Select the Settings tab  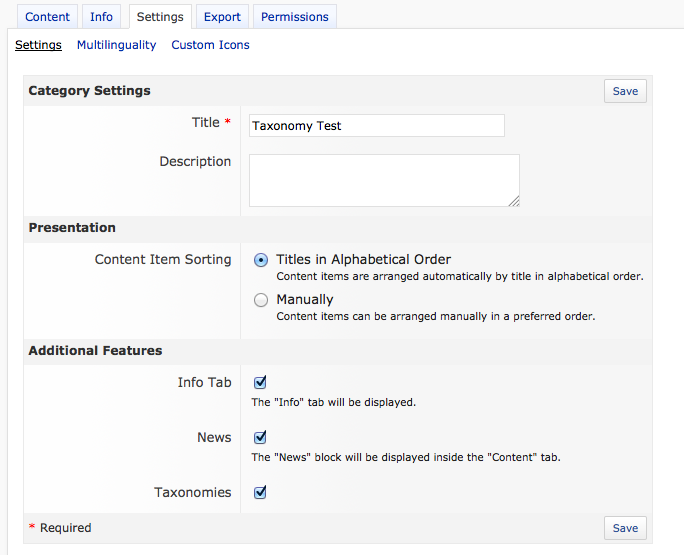tap(160, 17)
